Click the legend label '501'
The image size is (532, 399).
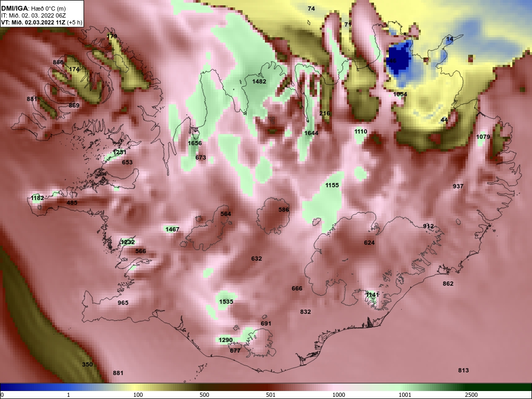coord(270,395)
